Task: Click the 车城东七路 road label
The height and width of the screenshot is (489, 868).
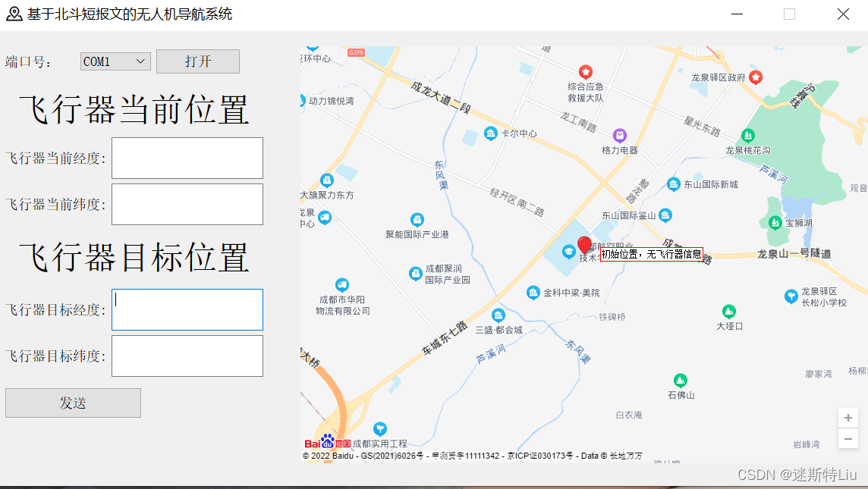Action: [445, 338]
